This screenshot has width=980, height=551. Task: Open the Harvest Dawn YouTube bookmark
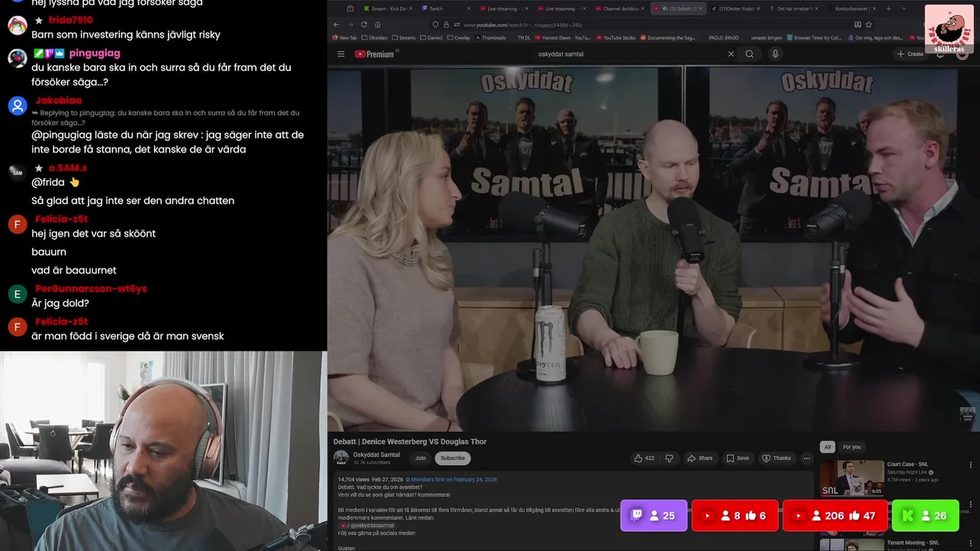coord(563,37)
